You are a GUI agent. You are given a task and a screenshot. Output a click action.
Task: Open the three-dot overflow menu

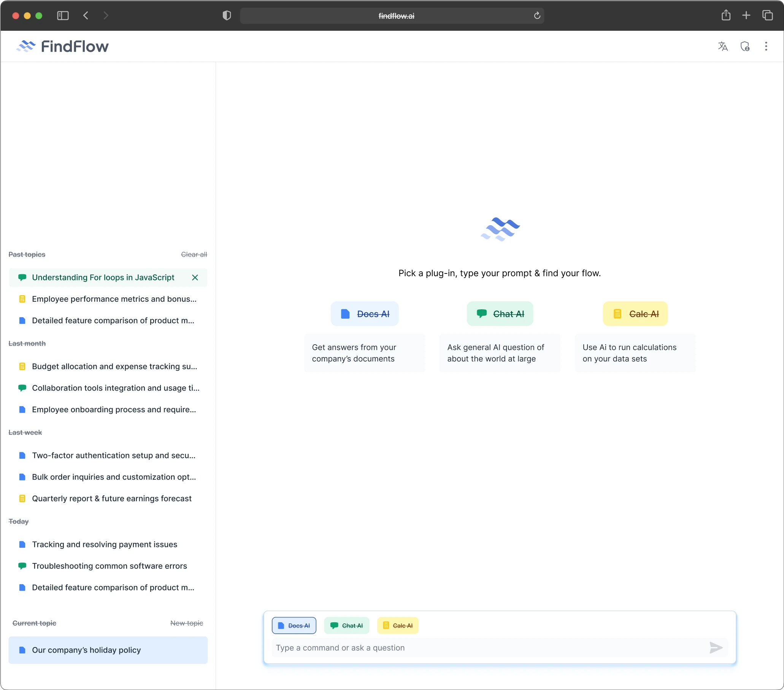point(766,46)
